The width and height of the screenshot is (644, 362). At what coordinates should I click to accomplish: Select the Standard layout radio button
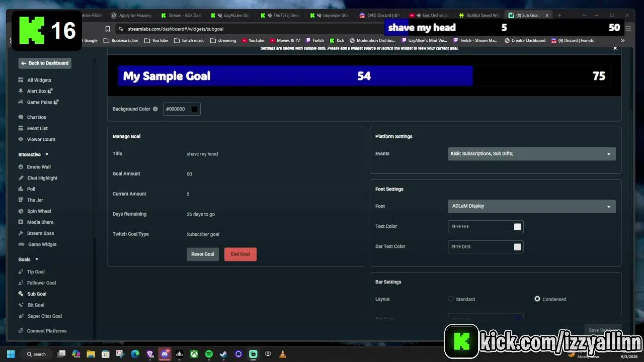(451, 299)
